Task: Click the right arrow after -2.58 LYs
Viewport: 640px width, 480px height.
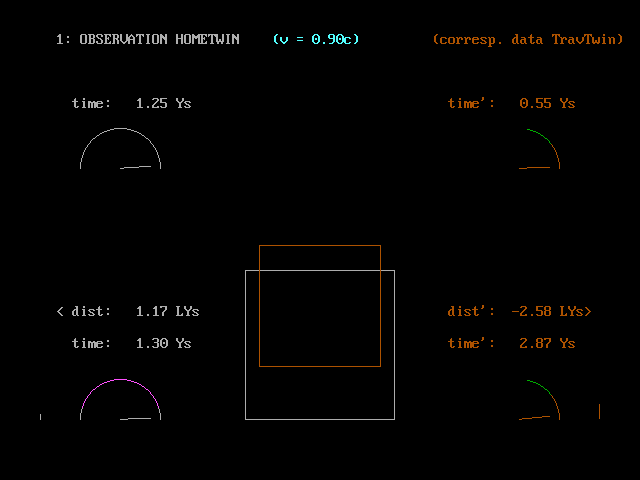Action: pyautogui.click(x=588, y=311)
